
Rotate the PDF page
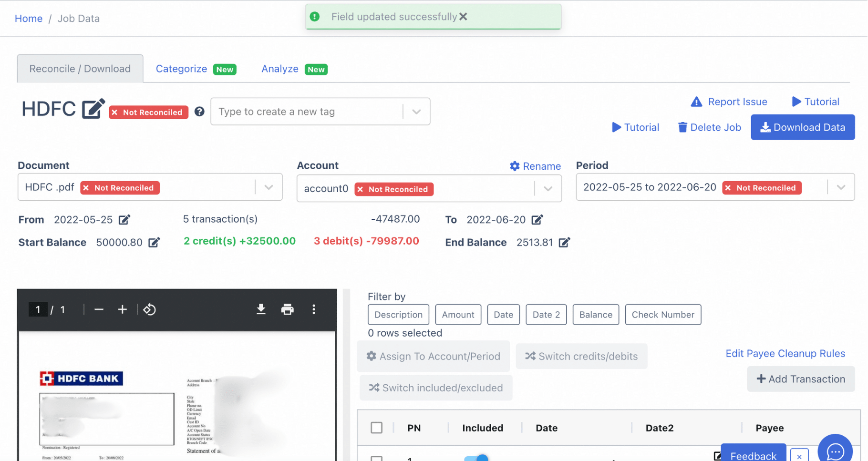(x=149, y=309)
